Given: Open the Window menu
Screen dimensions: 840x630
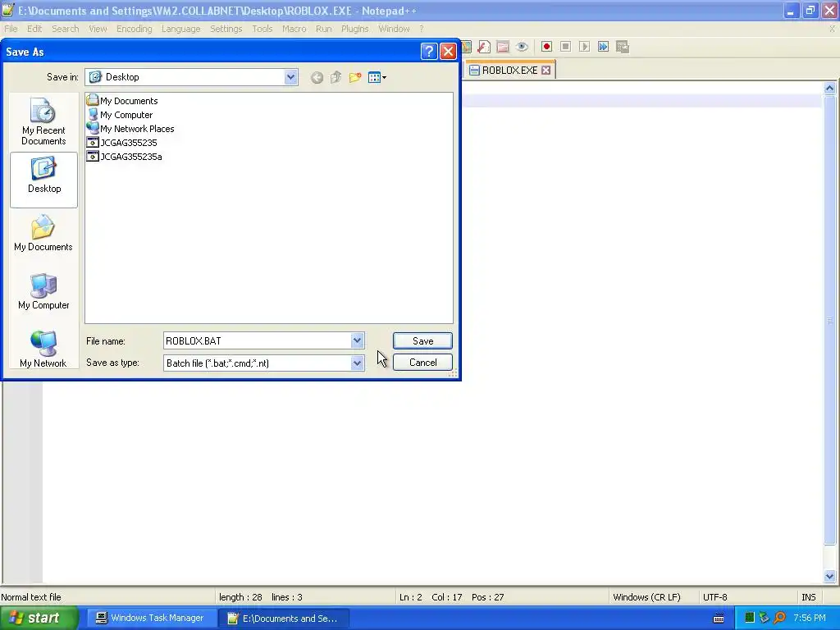Looking at the screenshot, I should tap(394, 29).
